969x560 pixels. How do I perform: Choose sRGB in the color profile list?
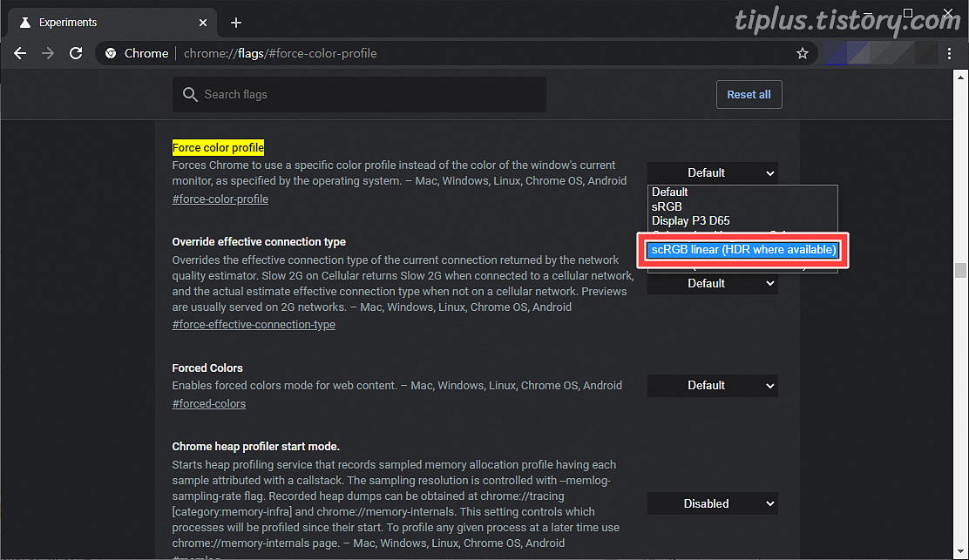(742, 206)
